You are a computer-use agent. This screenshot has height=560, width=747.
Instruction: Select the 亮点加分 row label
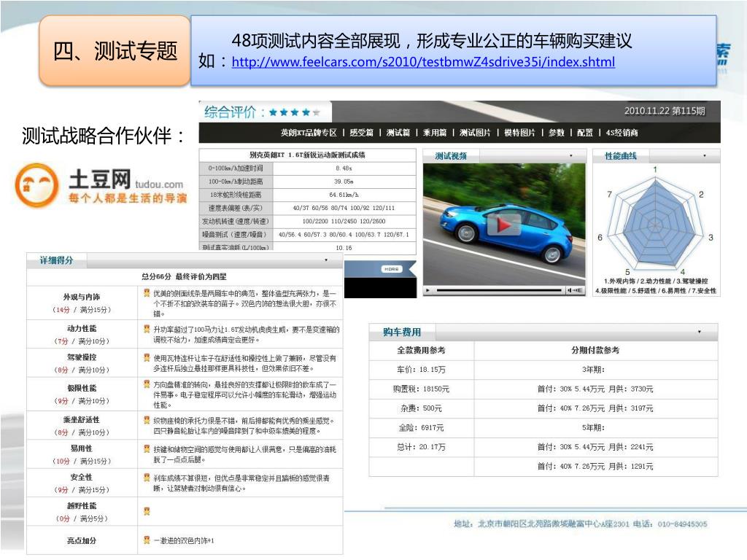(x=82, y=540)
